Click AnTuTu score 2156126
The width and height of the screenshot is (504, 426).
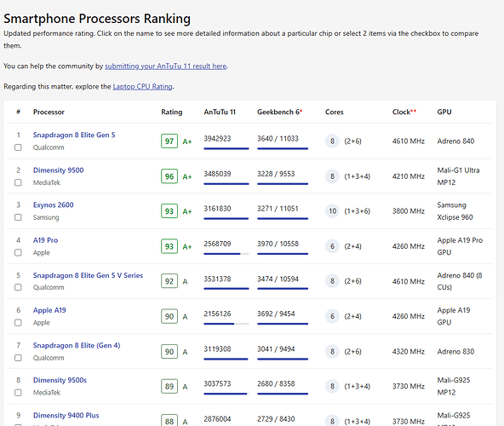coord(217,314)
